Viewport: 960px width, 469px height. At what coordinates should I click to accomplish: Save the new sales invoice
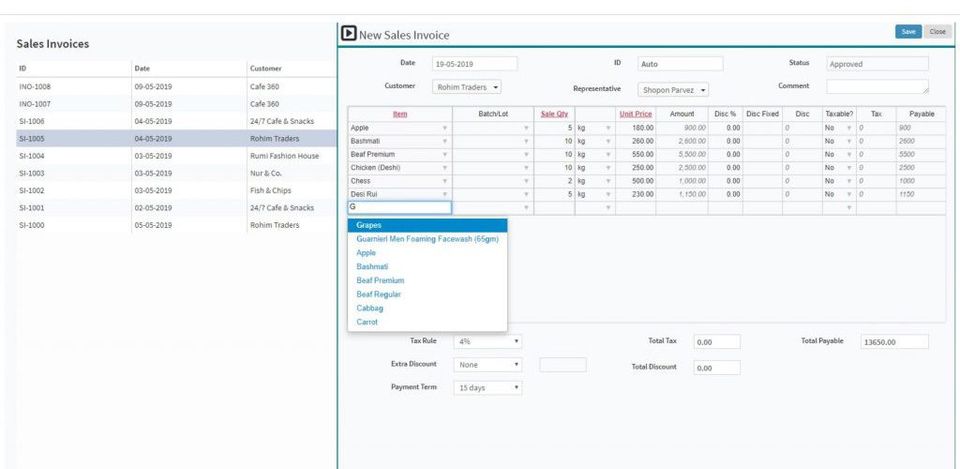point(909,32)
